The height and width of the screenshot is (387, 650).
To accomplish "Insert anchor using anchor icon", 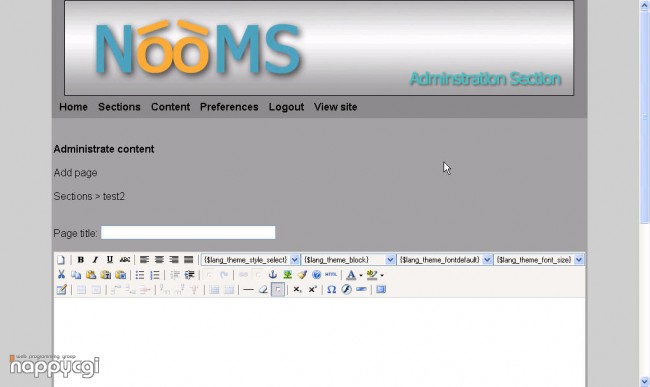I will click(x=272, y=274).
